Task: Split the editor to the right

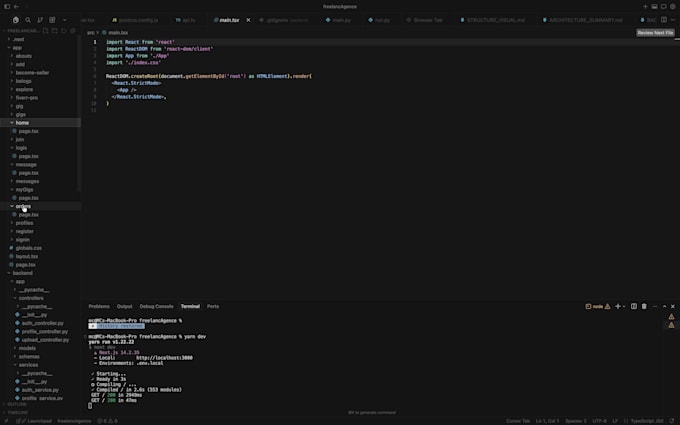Action: [664, 20]
